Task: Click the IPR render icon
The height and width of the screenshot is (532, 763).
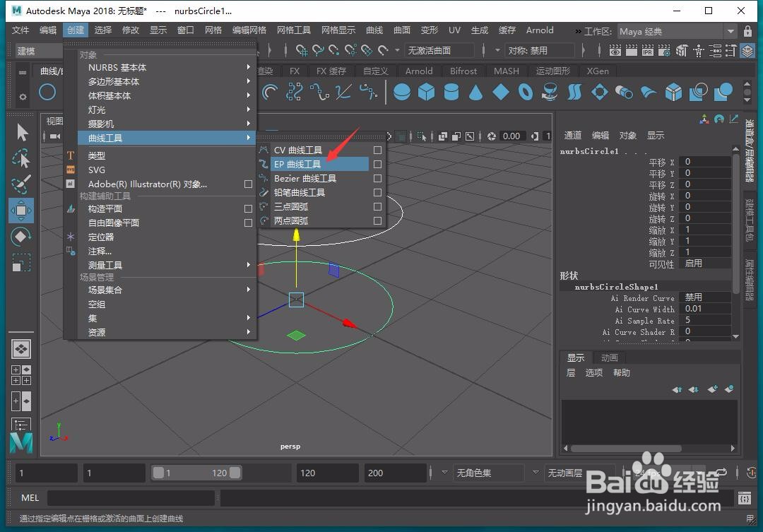Action: (x=648, y=50)
